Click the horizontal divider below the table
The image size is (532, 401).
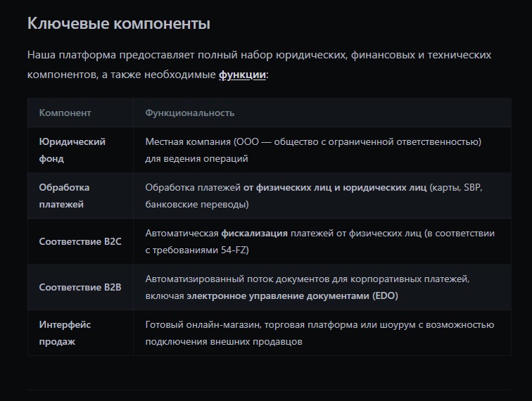point(269,390)
